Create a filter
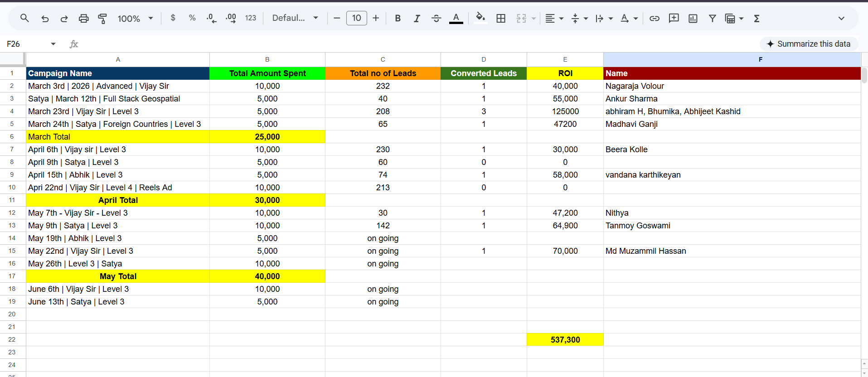This screenshot has height=377, width=868. [x=713, y=18]
